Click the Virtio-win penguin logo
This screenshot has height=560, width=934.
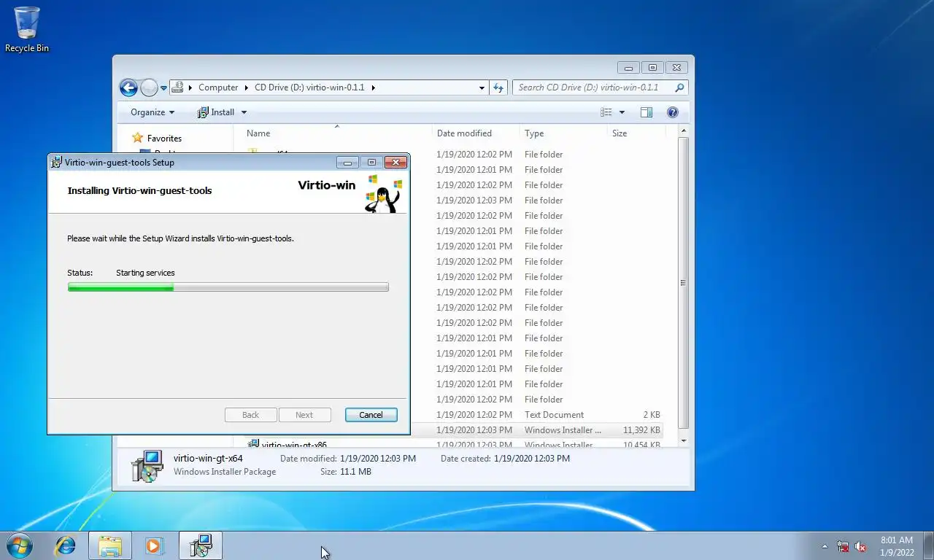point(382,194)
